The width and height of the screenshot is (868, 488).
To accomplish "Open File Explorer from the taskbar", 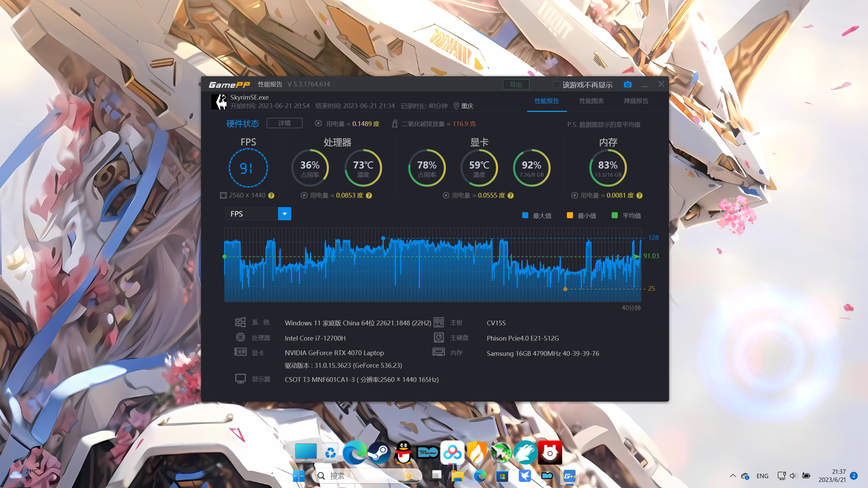I will [x=457, y=476].
